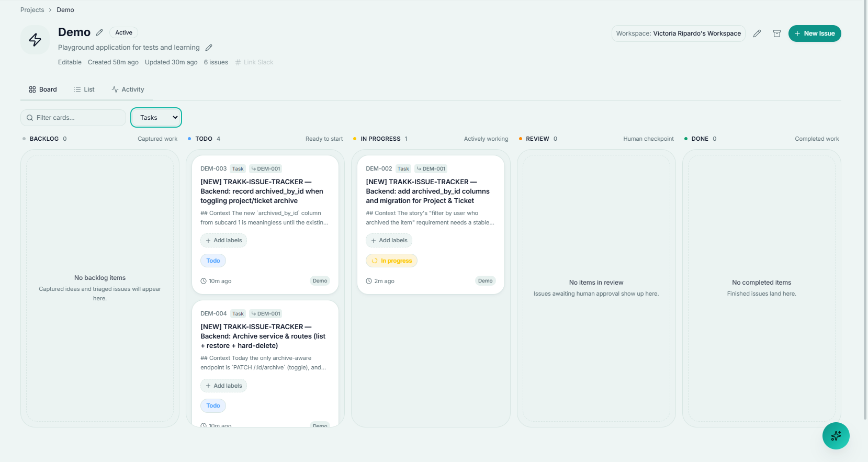This screenshot has height=462, width=868.
Task: Click the Demo breadcrumb item
Action: [x=65, y=10]
